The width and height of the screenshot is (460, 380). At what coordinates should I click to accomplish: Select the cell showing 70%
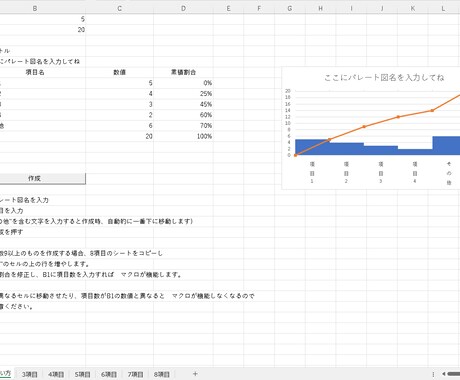(183, 126)
